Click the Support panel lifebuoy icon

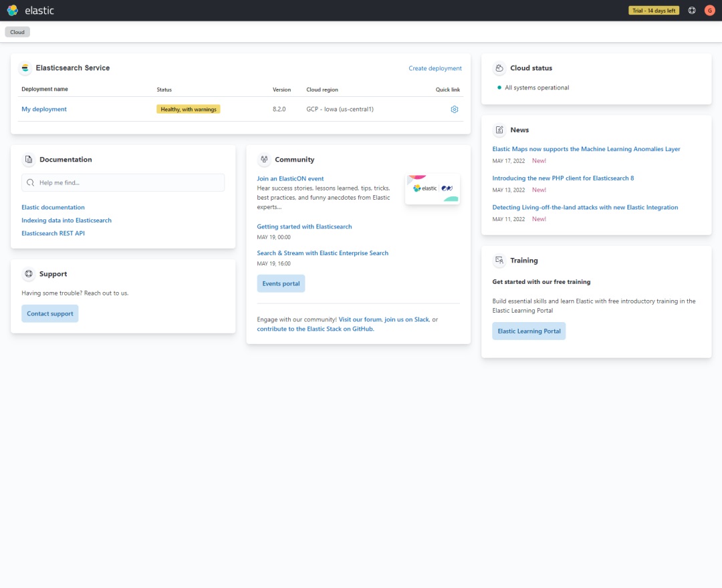point(28,274)
